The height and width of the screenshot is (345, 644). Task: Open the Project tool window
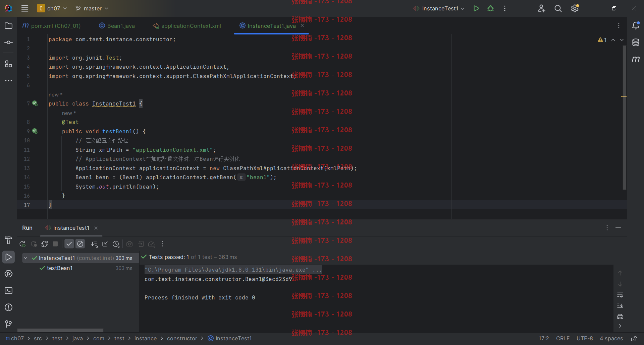click(9, 26)
